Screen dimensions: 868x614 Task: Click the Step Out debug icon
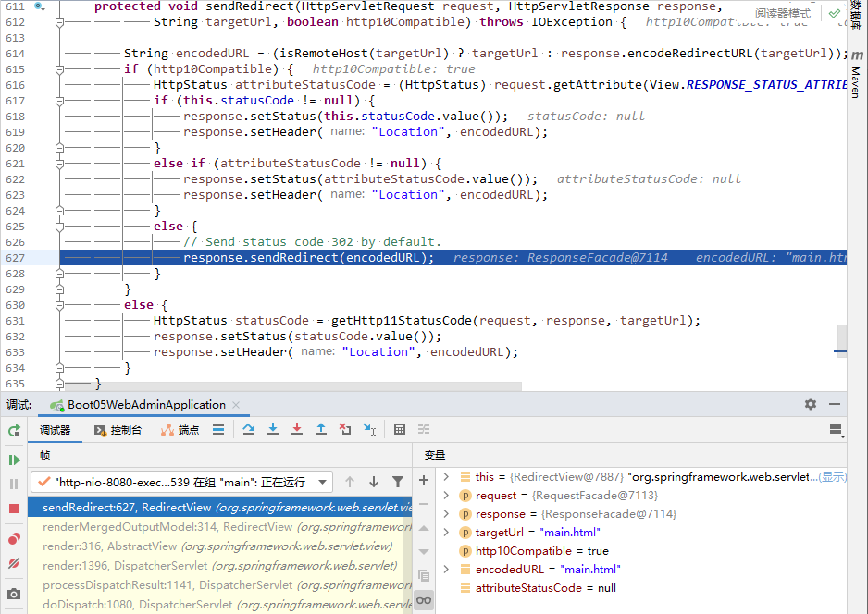321,429
